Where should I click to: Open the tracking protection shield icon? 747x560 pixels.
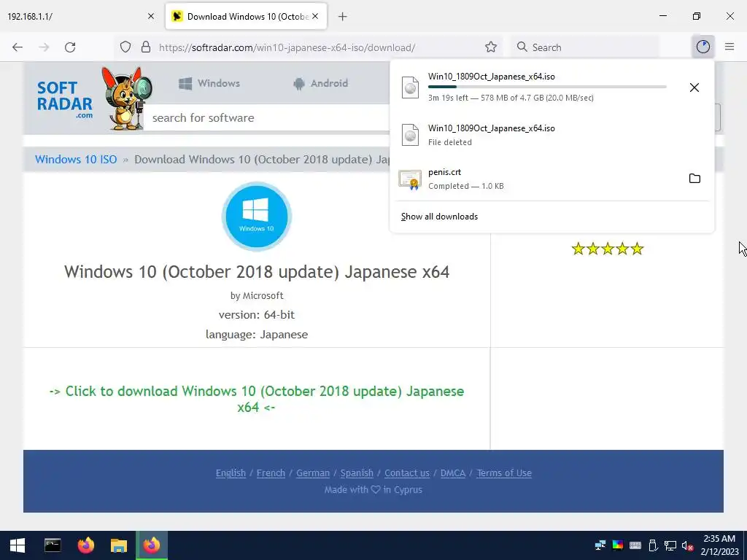(125, 47)
